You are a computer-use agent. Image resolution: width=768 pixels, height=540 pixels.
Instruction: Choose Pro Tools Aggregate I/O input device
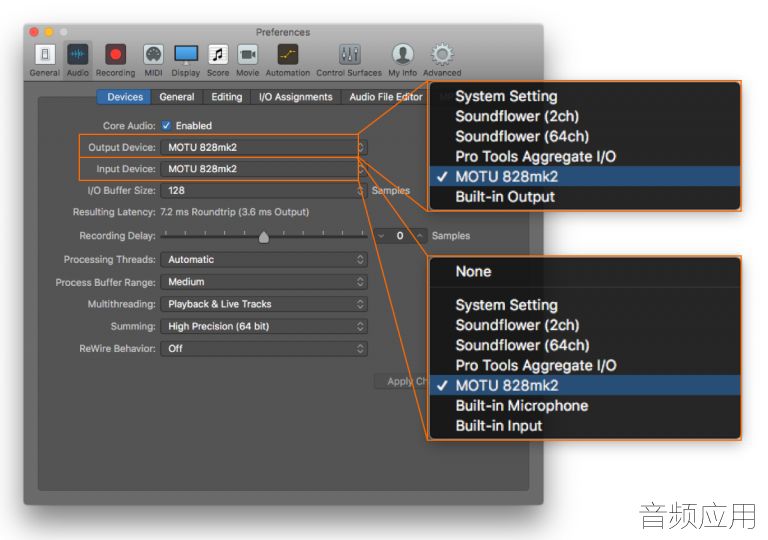tap(585, 365)
